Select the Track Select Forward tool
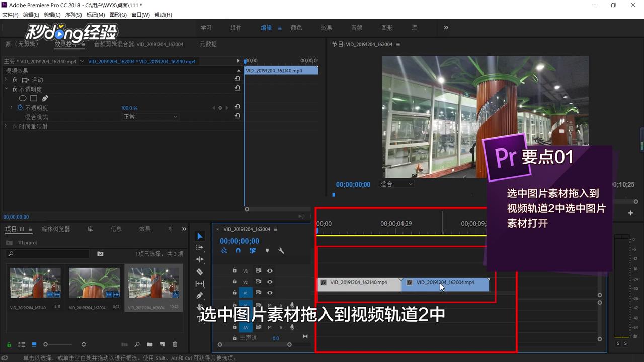The width and height of the screenshot is (644, 362). coord(200,248)
